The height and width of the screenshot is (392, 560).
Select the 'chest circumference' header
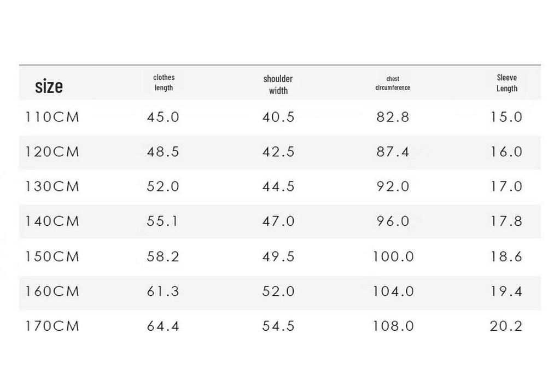point(393,83)
